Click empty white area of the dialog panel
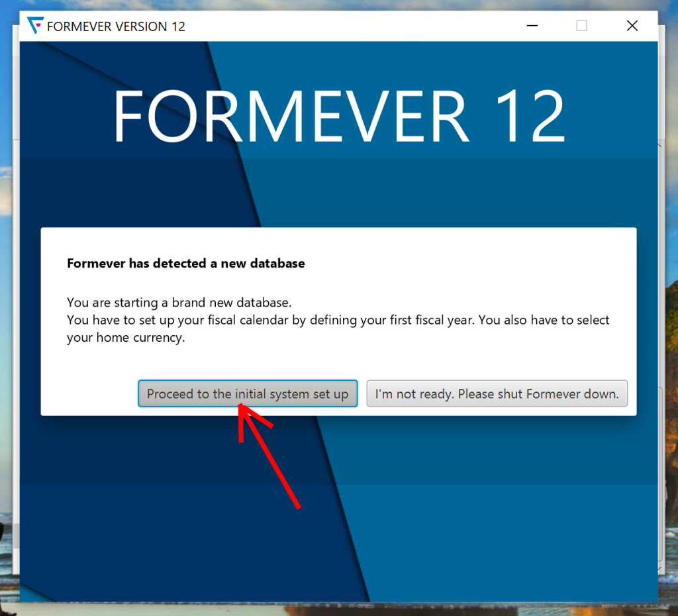678x616 pixels. (x=475, y=268)
